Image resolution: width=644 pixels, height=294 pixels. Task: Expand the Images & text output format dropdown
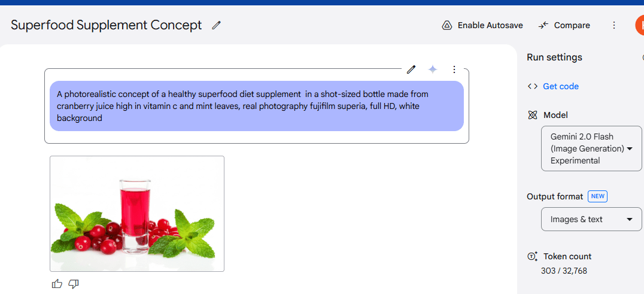pyautogui.click(x=591, y=219)
